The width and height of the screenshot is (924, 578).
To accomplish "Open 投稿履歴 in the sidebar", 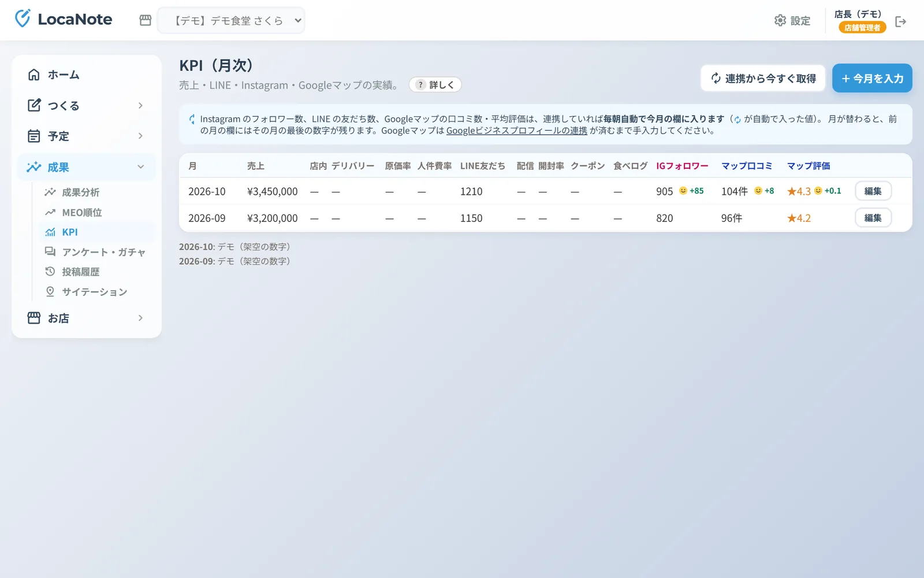I will pos(98,272).
